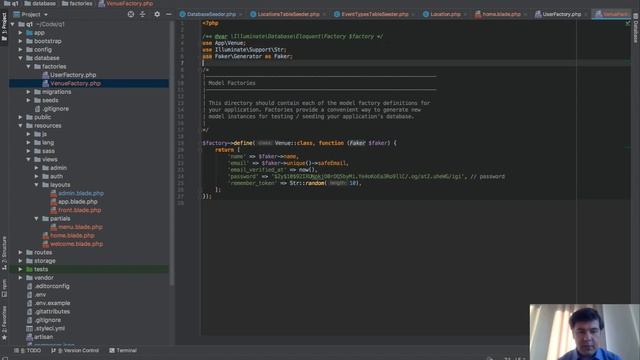Screen dimensions: 640x360
Task: Select the .styleci.yml file
Action: [49, 329]
